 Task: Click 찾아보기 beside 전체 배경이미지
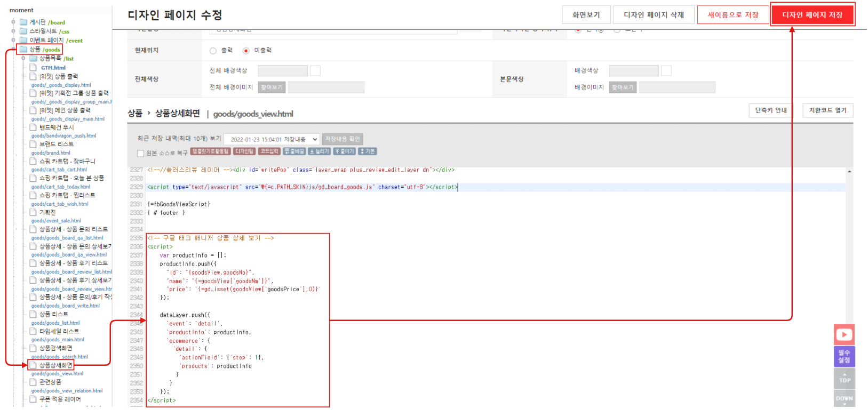(x=272, y=87)
